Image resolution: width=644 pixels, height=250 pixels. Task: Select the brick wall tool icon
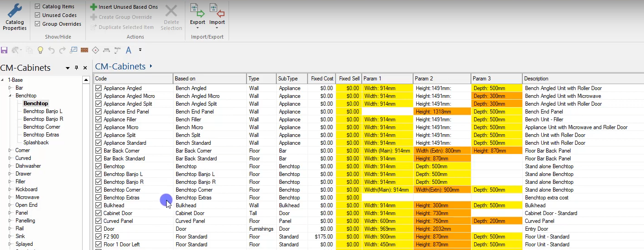[x=84, y=50]
